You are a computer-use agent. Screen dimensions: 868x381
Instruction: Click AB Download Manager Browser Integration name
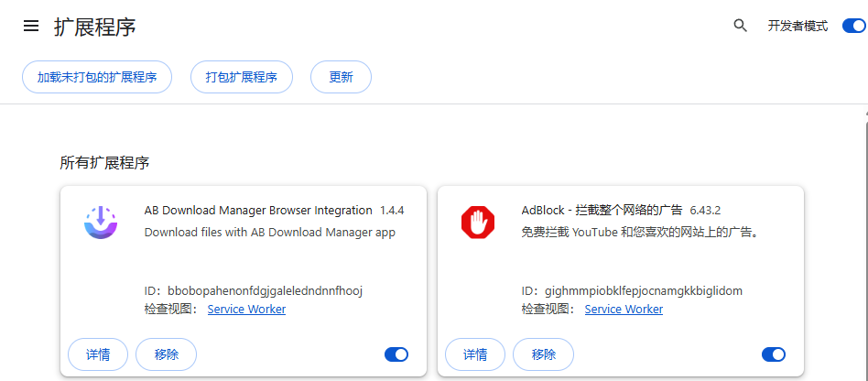258,211
